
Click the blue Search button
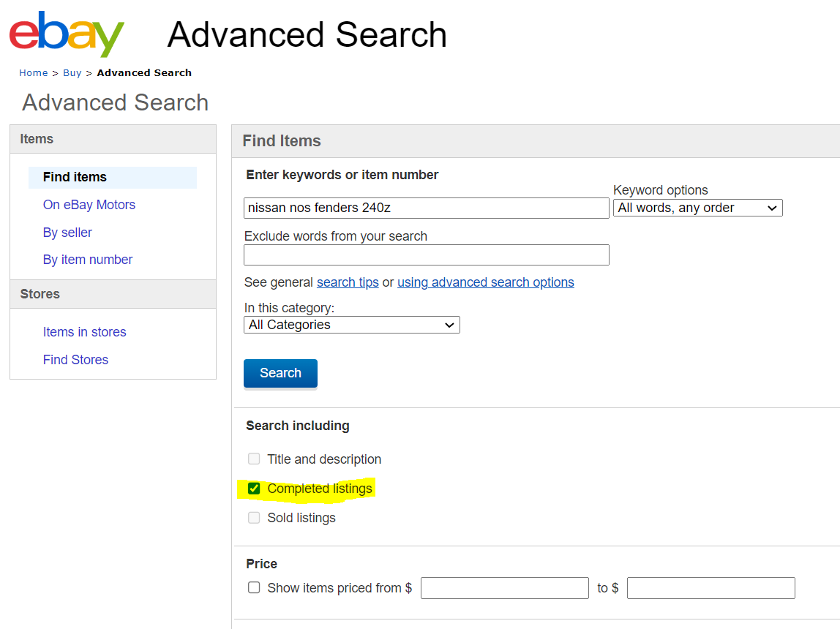click(280, 373)
